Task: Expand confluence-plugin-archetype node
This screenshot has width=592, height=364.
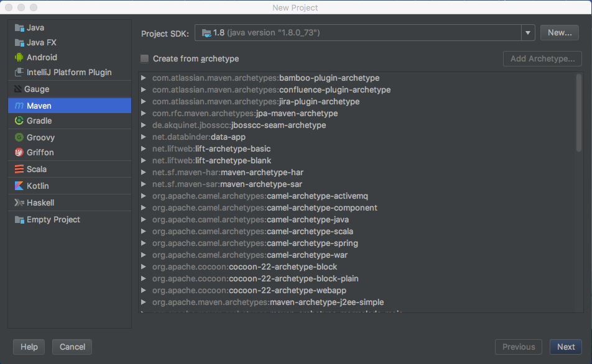Action: tap(144, 89)
